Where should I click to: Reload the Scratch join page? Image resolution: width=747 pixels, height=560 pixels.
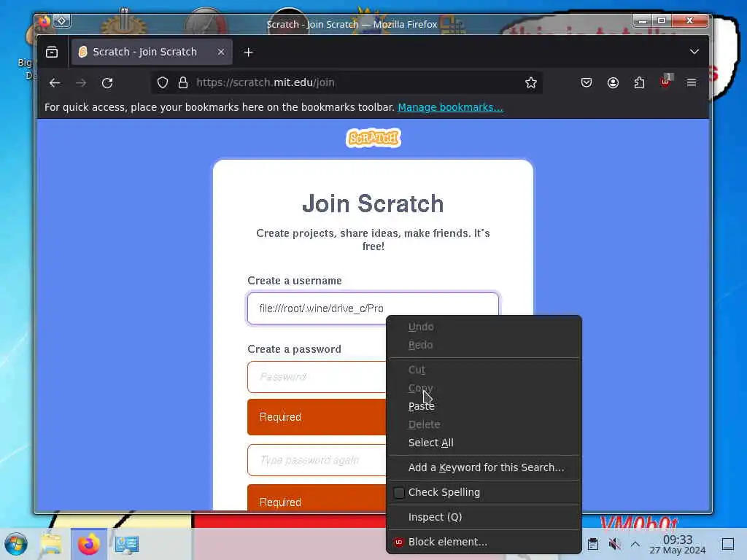pos(107,83)
